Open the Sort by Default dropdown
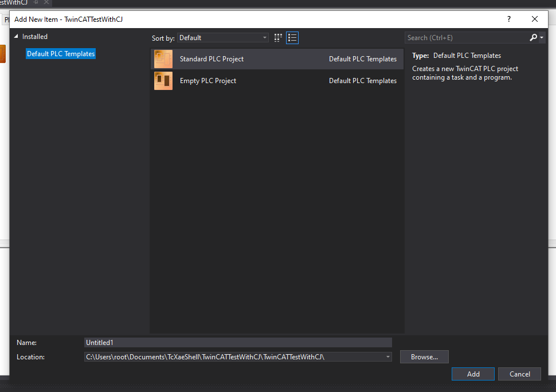Screen dimensions: 556x392 (x=222, y=38)
